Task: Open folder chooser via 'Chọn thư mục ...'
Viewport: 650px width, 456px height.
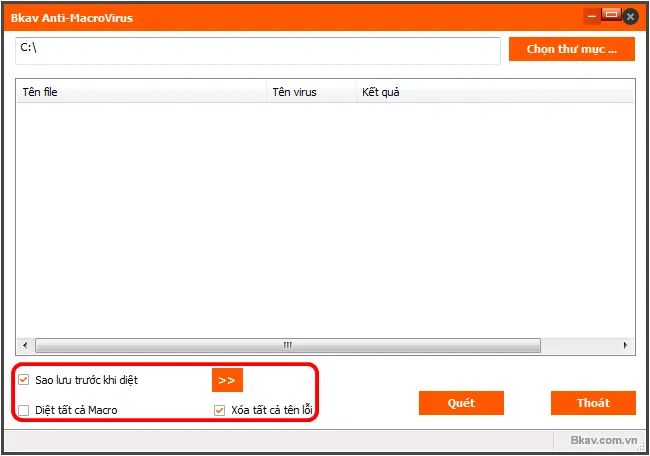Action: coord(571,49)
